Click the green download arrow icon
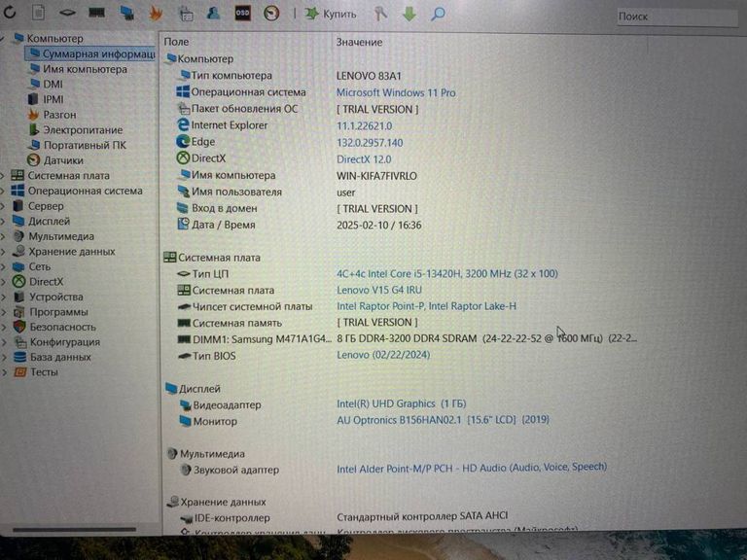 (409, 14)
